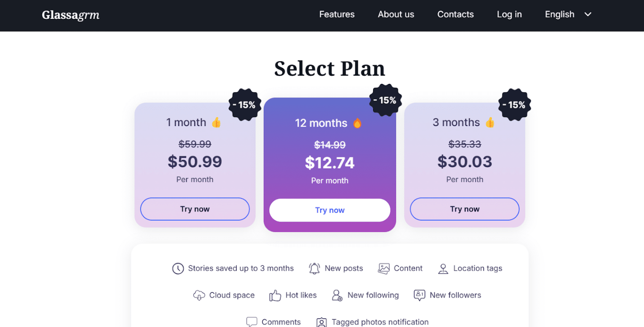Click the picture icon beside Content
The height and width of the screenshot is (327, 644).
pyautogui.click(x=384, y=268)
